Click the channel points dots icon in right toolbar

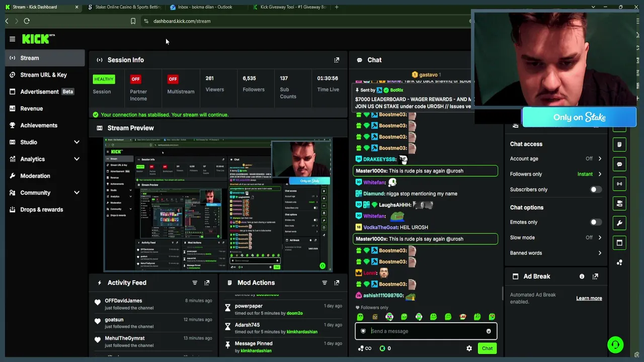click(x=619, y=262)
